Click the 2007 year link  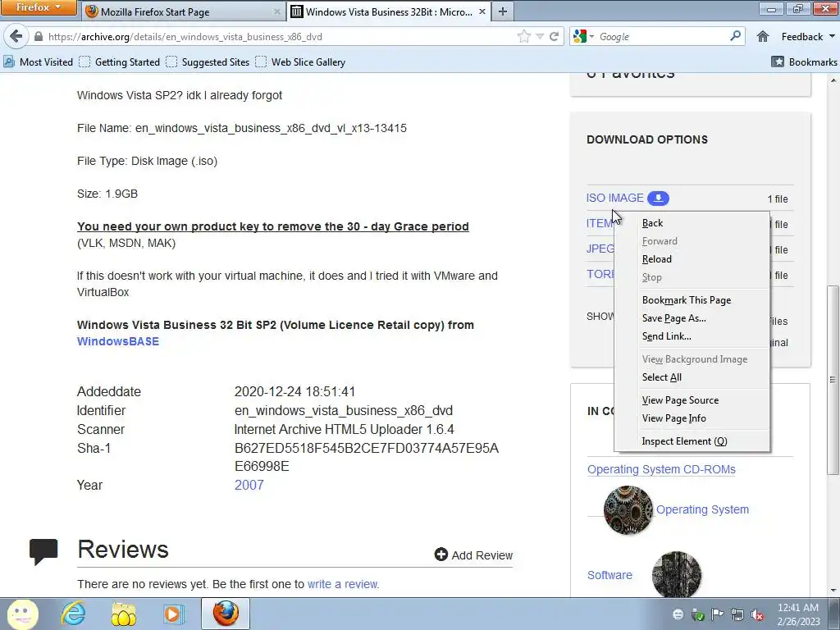click(x=249, y=485)
